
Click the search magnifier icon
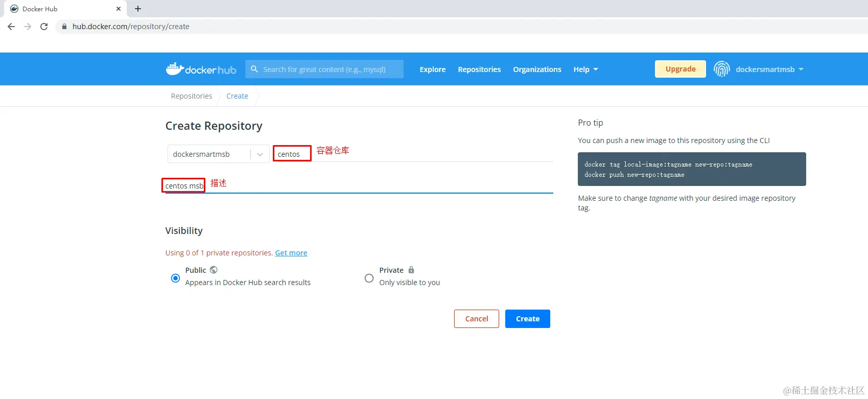coord(254,69)
